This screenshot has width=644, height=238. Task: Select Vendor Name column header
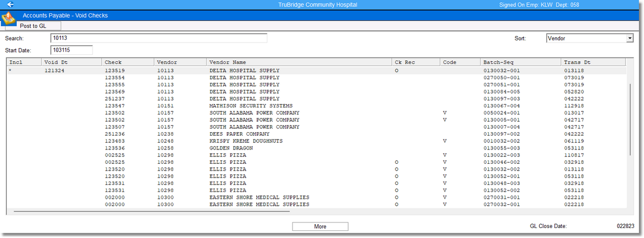[299, 63]
